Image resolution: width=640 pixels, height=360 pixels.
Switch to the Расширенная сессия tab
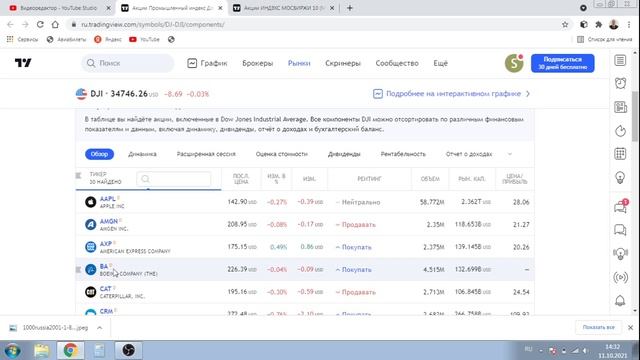click(206, 154)
